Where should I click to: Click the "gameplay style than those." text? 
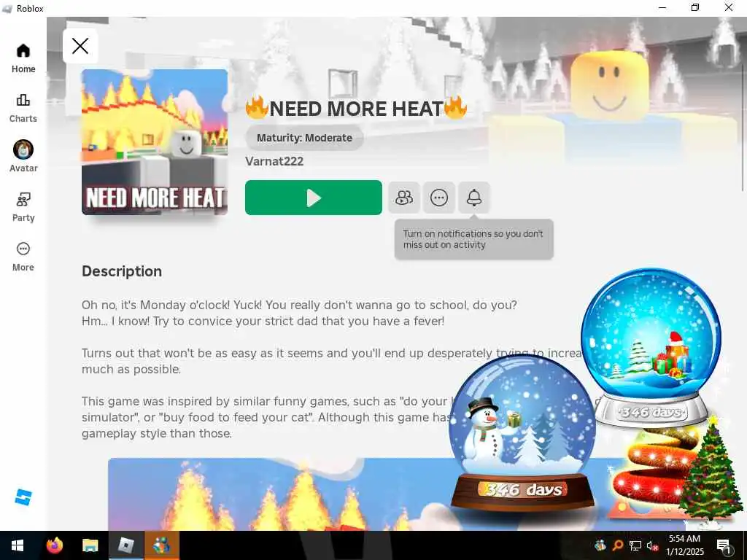(x=157, y=433)
